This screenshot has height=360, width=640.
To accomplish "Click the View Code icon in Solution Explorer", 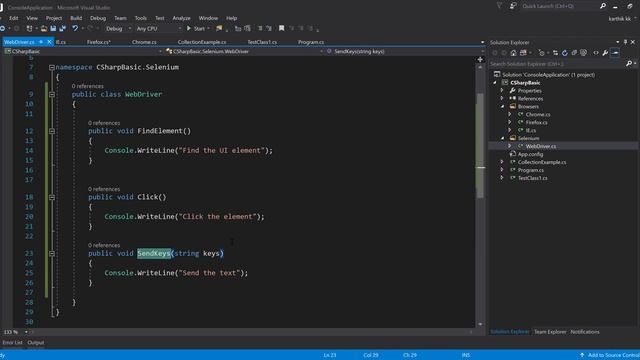I will pos(596,53).
